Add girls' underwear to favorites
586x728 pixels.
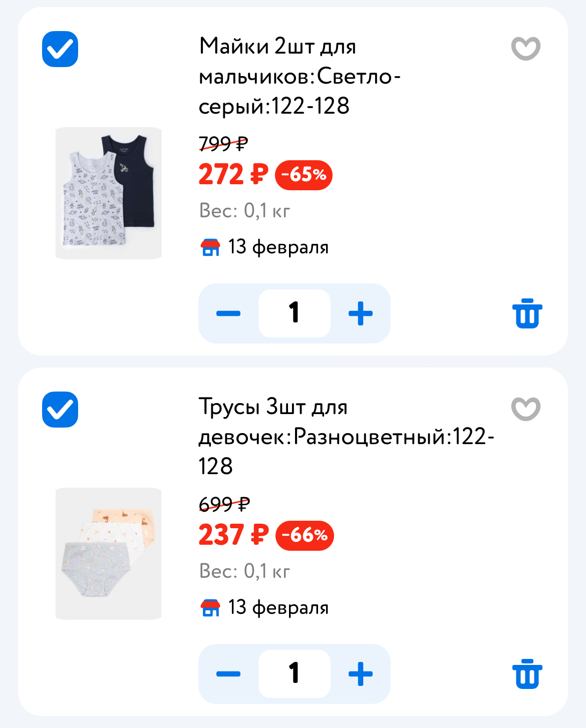pyautogui.click(x=525, y=409)
